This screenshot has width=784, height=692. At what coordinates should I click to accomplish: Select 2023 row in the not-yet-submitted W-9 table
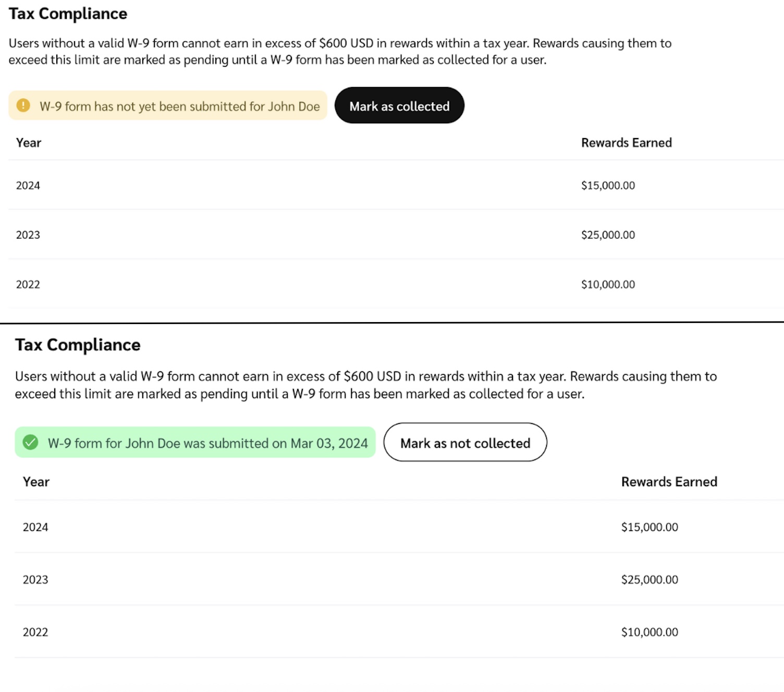tap(28, 235)
